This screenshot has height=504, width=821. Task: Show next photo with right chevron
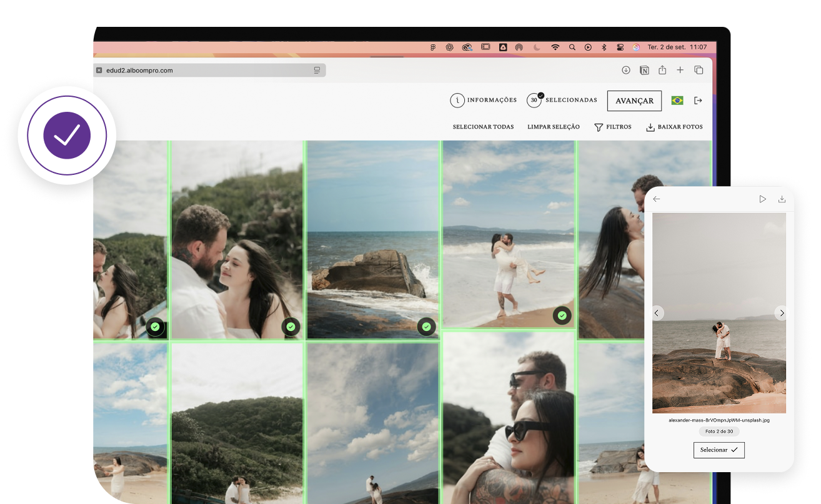click(x=780, y=313)
